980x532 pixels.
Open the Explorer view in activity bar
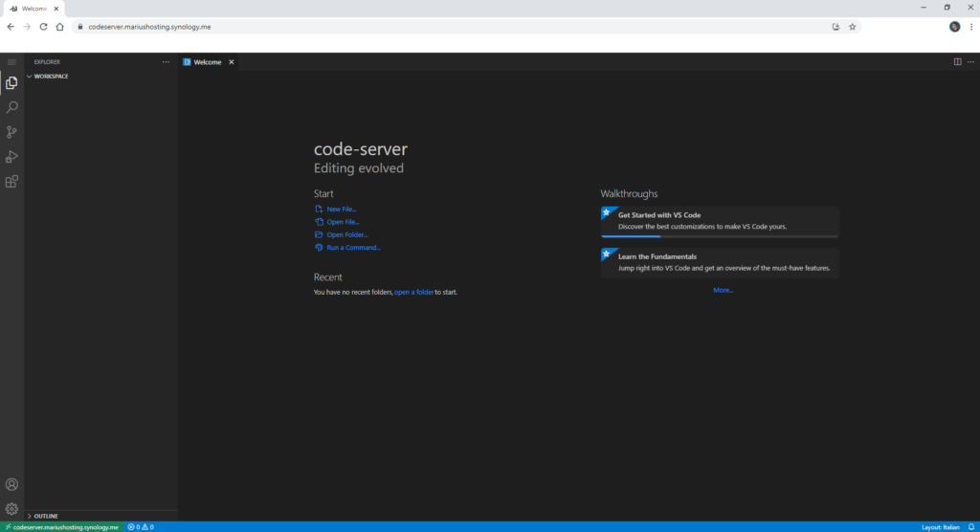(x=11, y=83)
